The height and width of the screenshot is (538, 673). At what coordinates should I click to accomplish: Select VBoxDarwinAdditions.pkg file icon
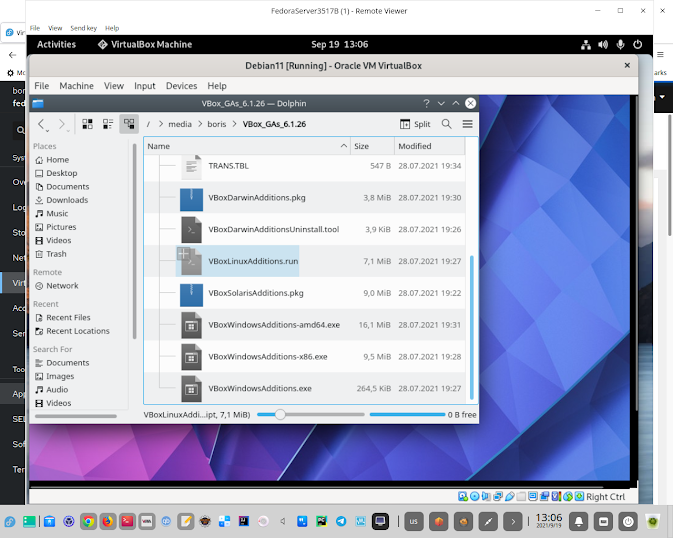pos(191,198)
